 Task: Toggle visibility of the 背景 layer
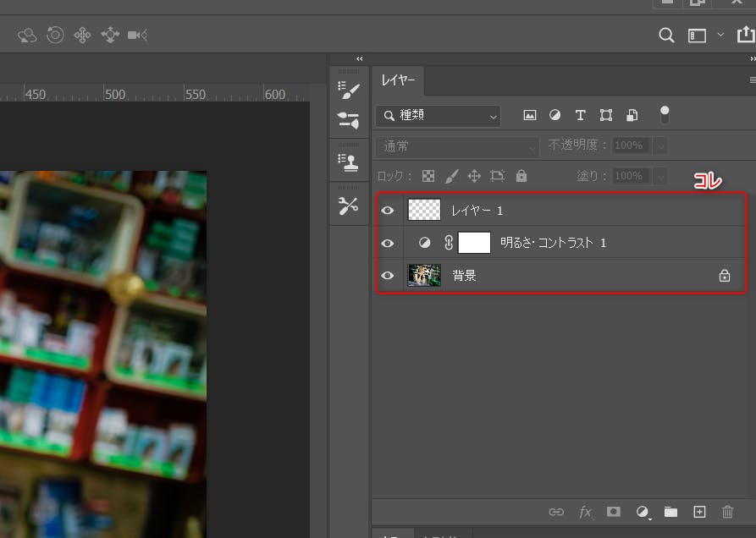coord(388,276)
